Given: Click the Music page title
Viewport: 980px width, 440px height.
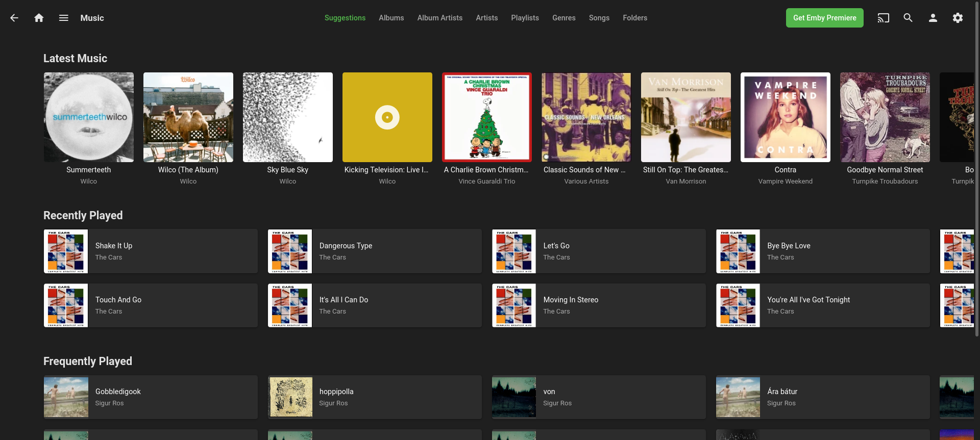Looking at the screenshot, I should [92, 18].
